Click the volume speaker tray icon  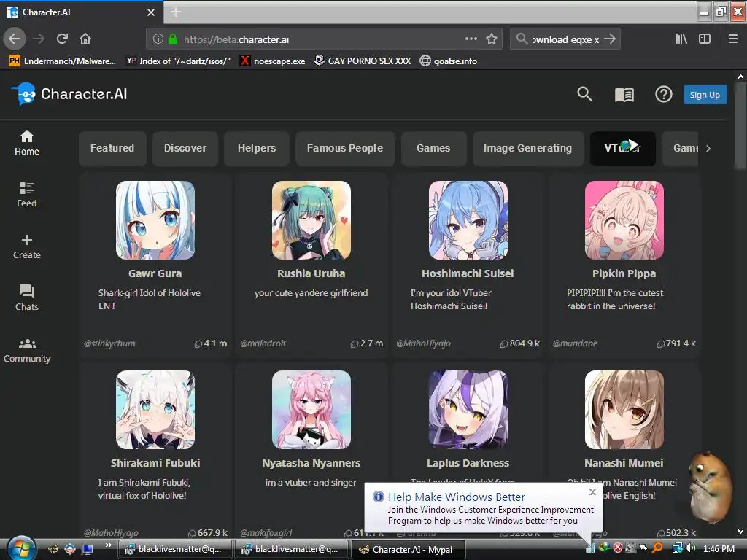coord(690,548)
